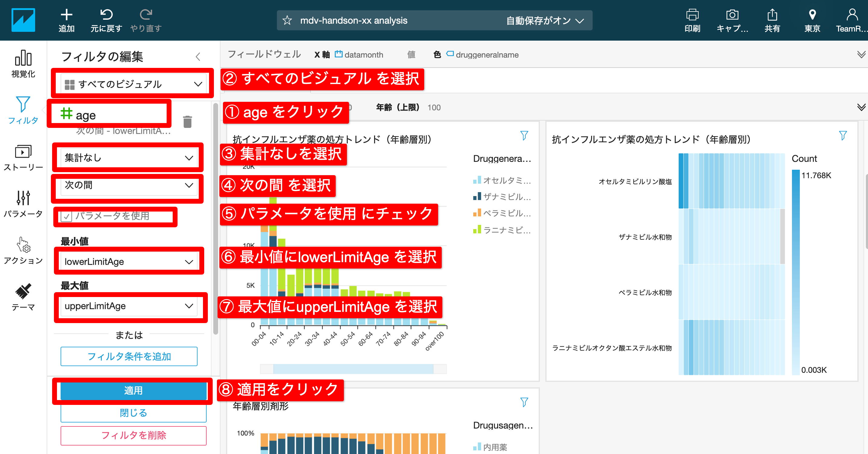Click the キャプチャ camera icon
Image resolution: width=868 pixels, height=454 pixels.
click(732, 15)
